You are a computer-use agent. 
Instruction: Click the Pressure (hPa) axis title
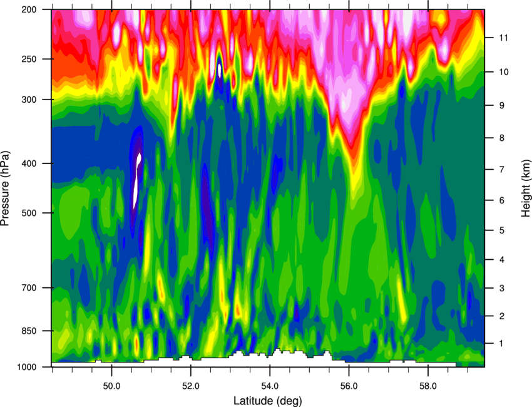[x=5, y=188]
